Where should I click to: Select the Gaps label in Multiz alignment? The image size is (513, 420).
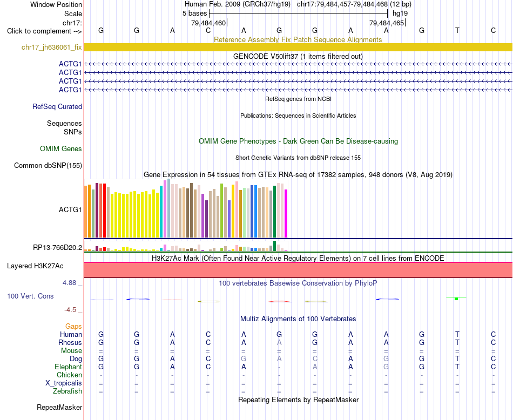[73, 326]
